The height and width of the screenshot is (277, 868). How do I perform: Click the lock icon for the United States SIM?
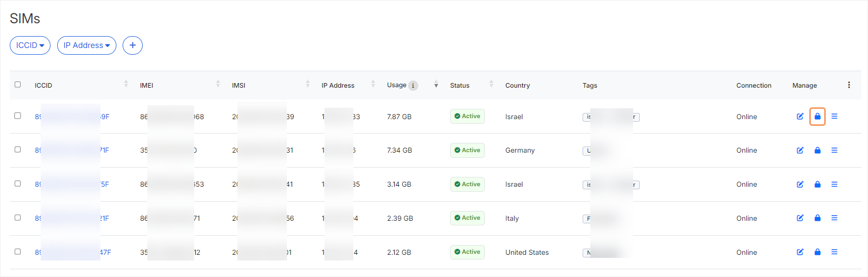point(818,252)
